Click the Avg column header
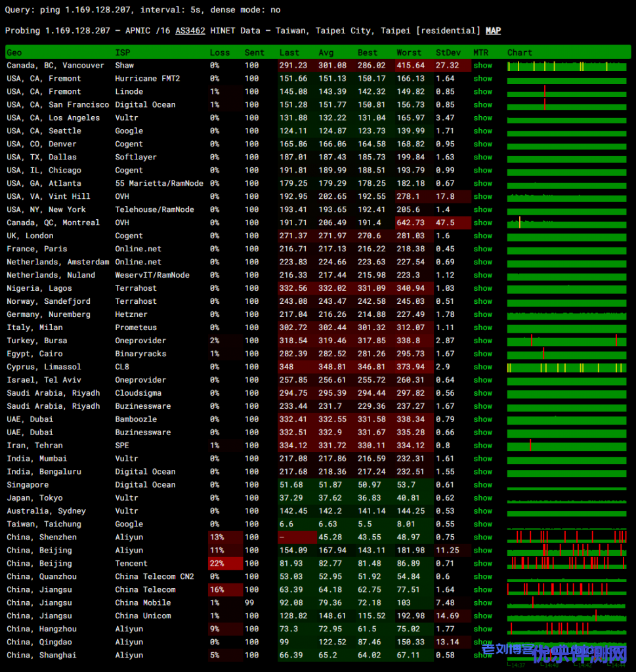636x672 pixels. [x=326, y=52]
